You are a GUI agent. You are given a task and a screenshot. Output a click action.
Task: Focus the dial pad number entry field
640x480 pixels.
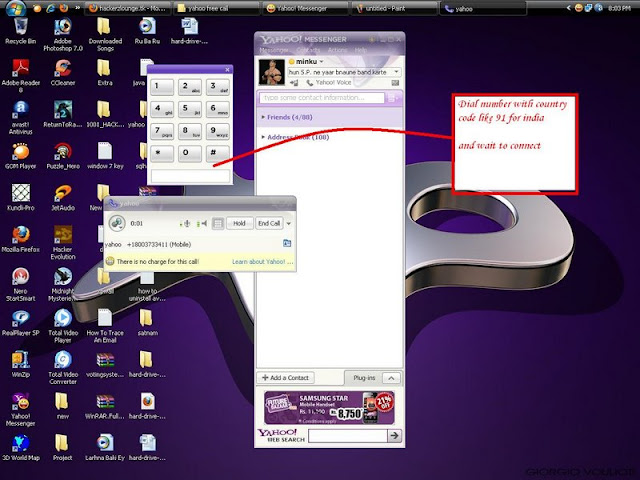(190, 176)
